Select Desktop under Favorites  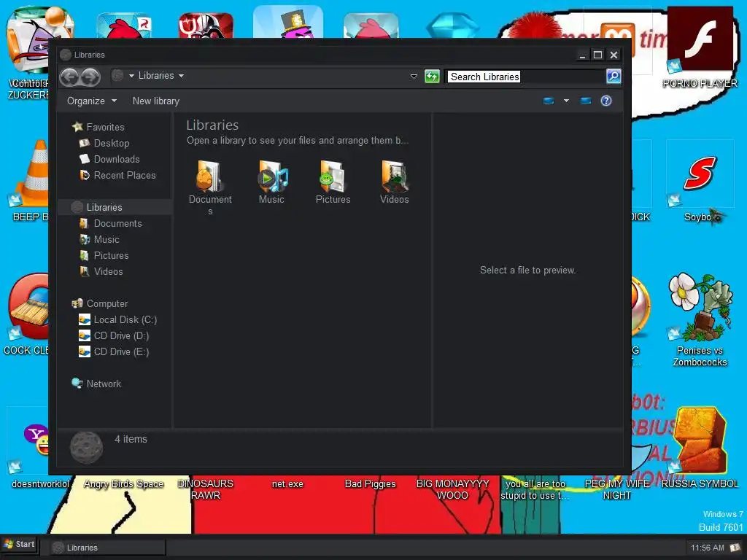click(x=111, y=143)
